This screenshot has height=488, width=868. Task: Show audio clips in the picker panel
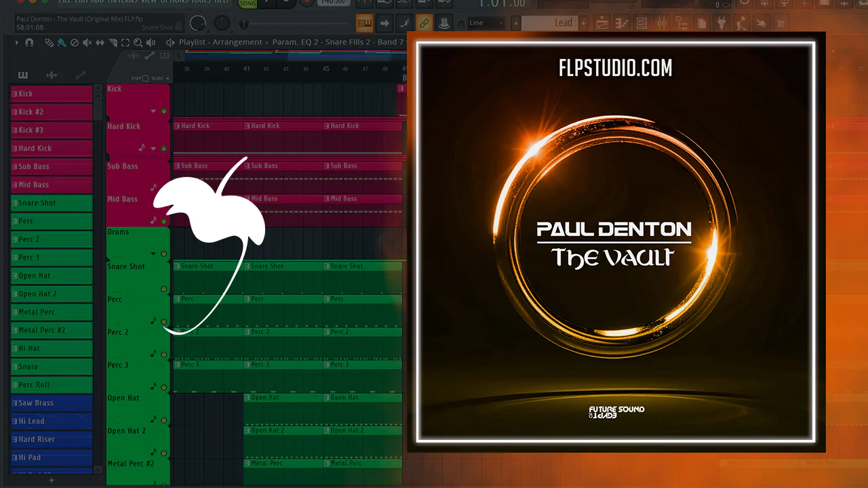click(x=52, y=75)
